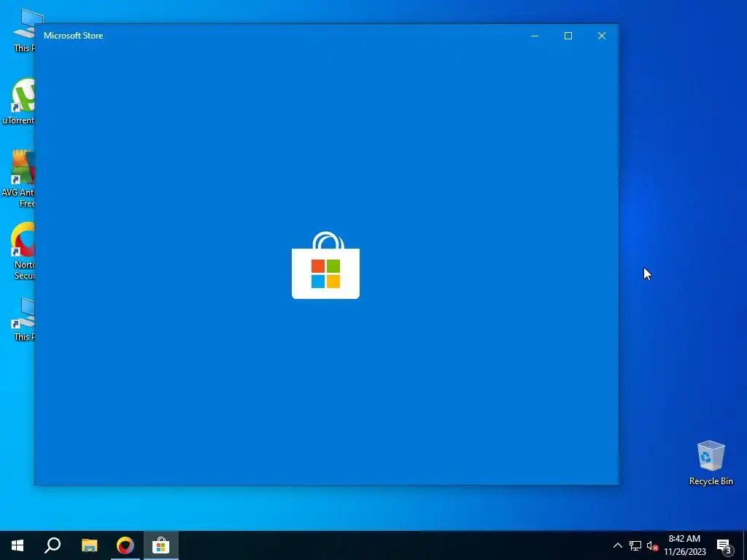Open the Windows Start menu
This screenshot has height=560, width=747.
point(18,545)
